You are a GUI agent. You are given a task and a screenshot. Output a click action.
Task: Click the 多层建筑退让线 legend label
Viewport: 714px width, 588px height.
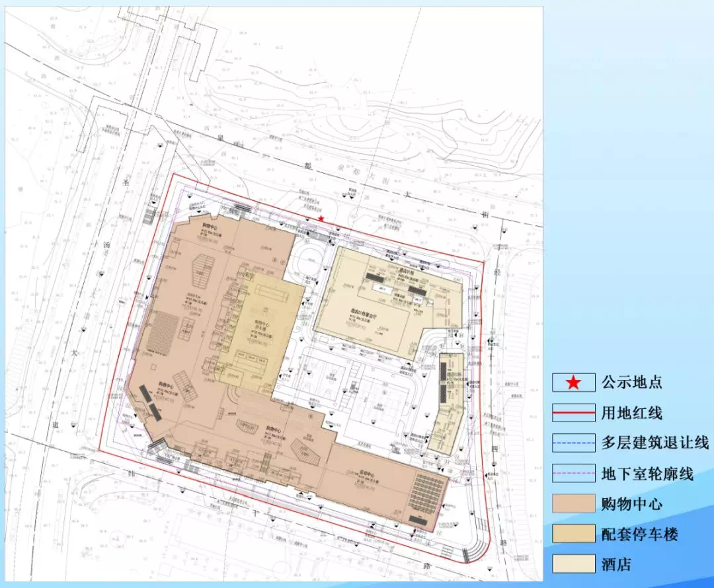tap(654, 443)
